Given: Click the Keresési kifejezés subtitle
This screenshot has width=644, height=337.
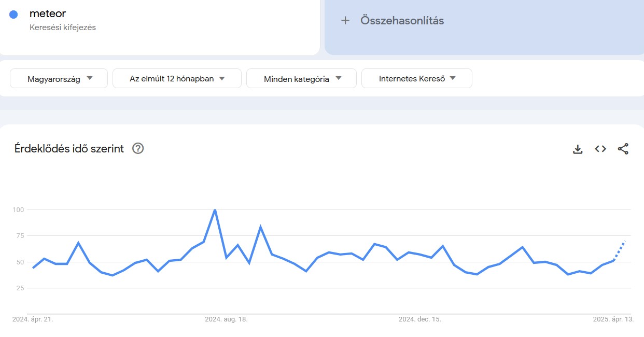Looking at the screenshot, I should click(63, 27).
